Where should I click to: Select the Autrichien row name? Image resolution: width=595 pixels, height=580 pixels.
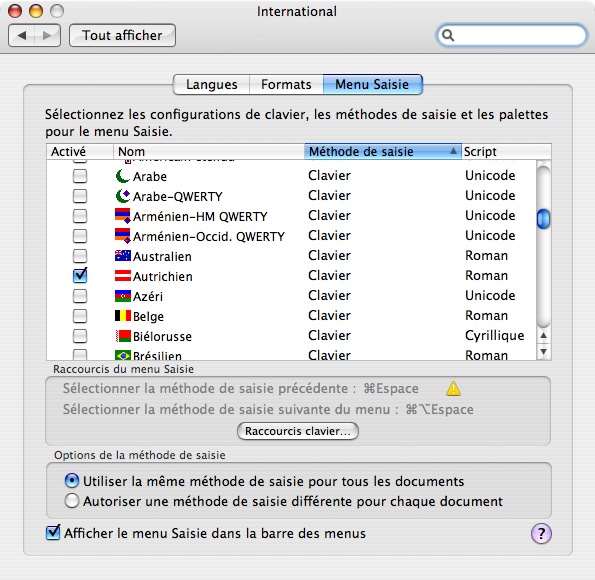(x=163, y=276)
